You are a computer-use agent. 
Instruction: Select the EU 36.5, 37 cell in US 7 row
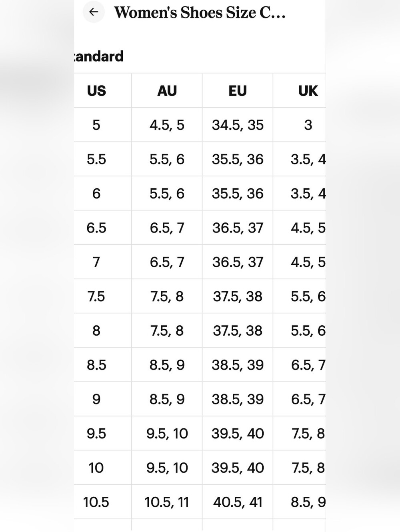coord(238,262)
